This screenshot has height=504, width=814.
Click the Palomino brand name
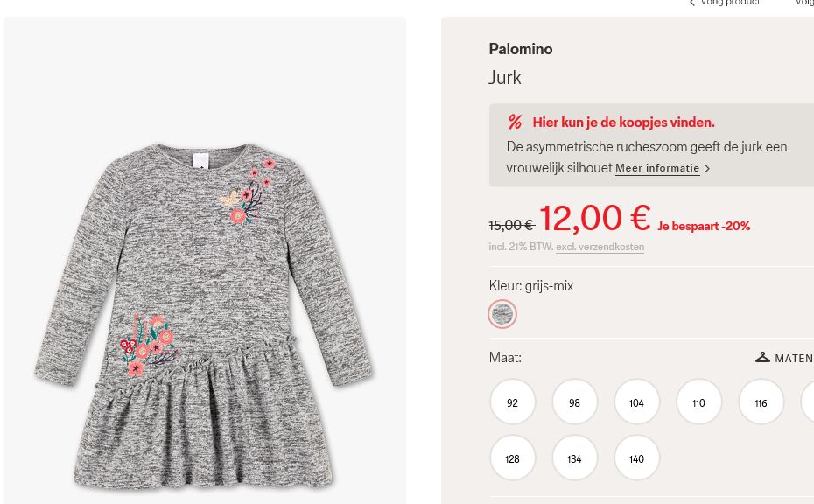point(520,49)
